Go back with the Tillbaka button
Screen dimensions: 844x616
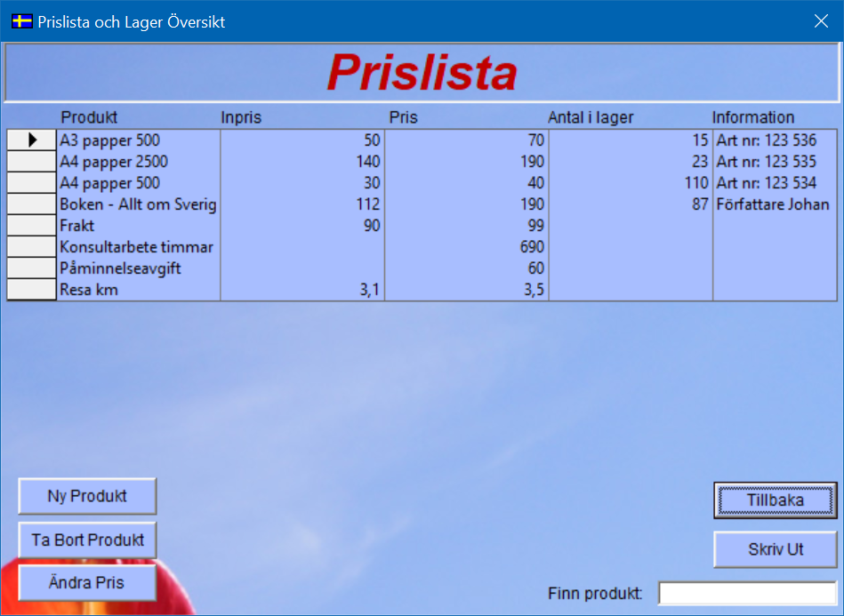click(x=775, y=500)
